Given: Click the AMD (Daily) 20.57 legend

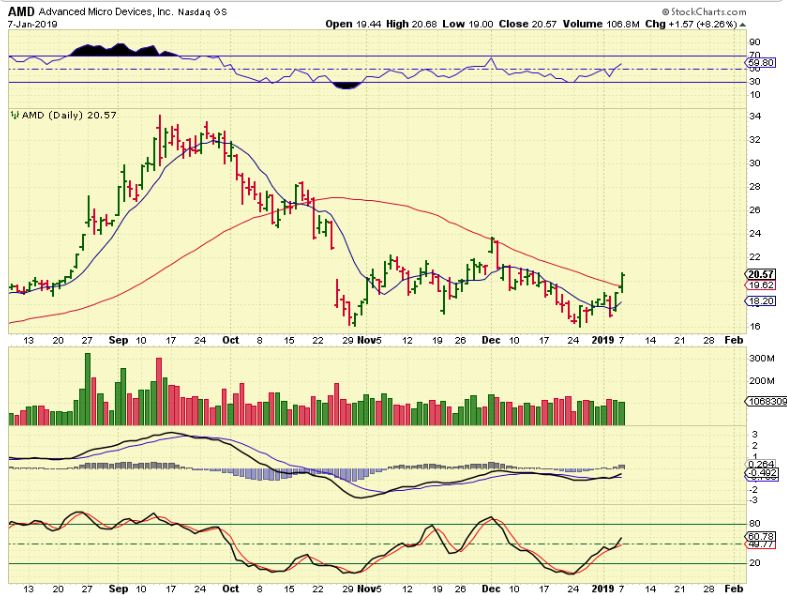Looking at the screenshot, I should 69,115.
